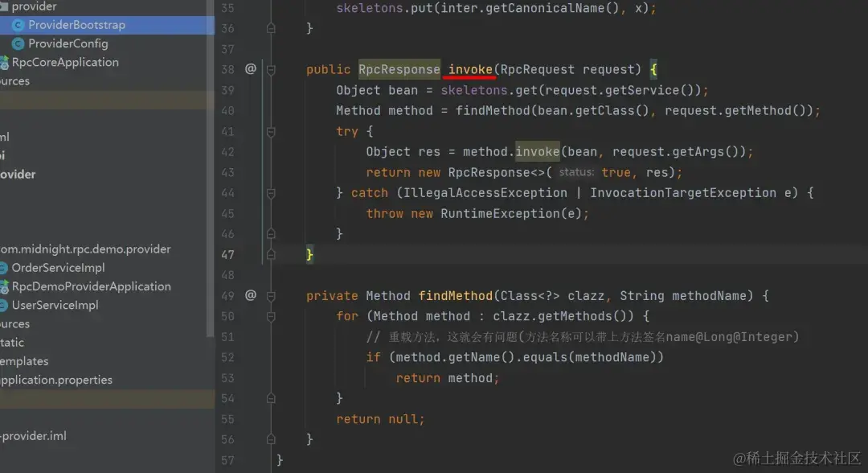Click the @ gutter icon on line 49
The width and height of the screenshot is (868, 473).
(x=251, y=295)
